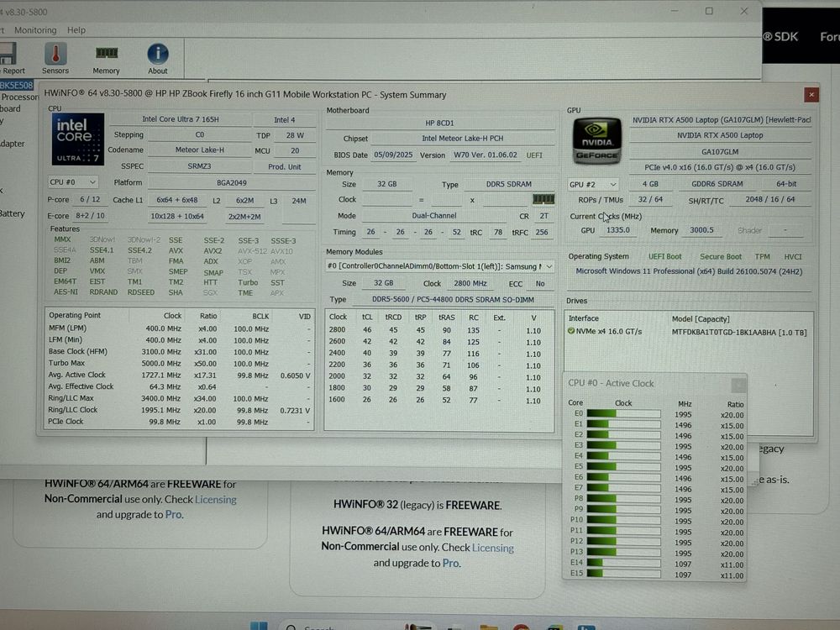Select the highlighted BK5E508 tree node
The height and width of the screenshot is (630, 840).
[x=17, y=85]
